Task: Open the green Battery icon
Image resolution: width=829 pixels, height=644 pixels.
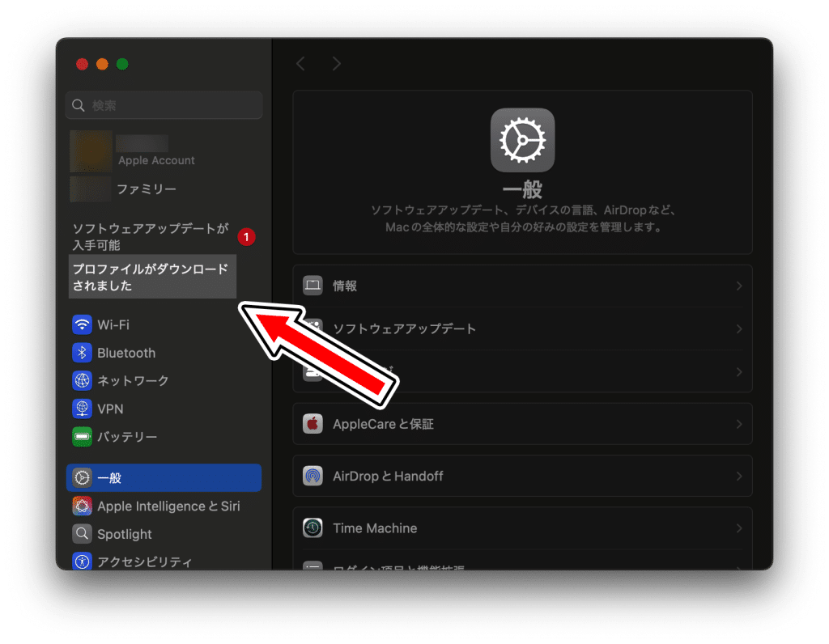Action: pyautogui.click(x=82, y=437)
